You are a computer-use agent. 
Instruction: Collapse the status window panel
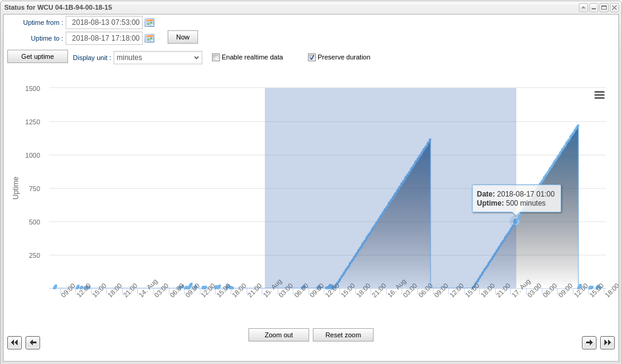[583, 7]
